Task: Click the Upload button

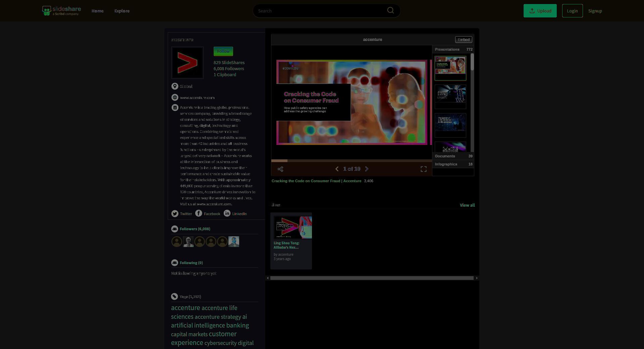Action: point(540,11)
